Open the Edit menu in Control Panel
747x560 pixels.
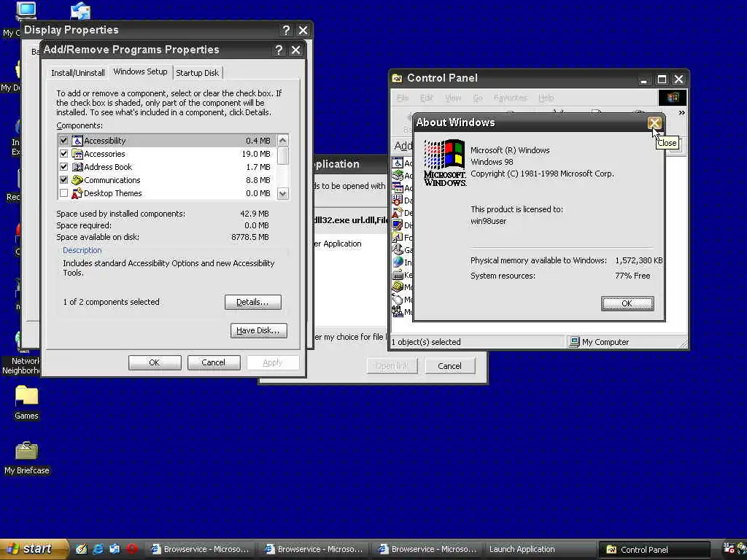coord(426,98)
